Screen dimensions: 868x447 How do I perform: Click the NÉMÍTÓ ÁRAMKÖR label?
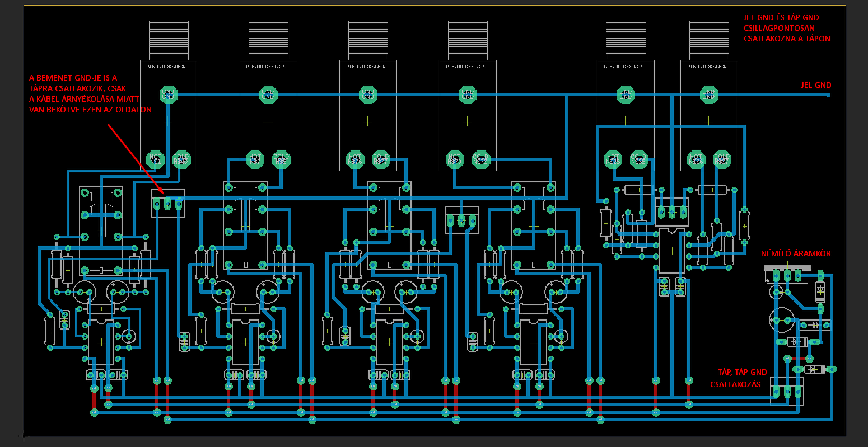coord(796,253)
